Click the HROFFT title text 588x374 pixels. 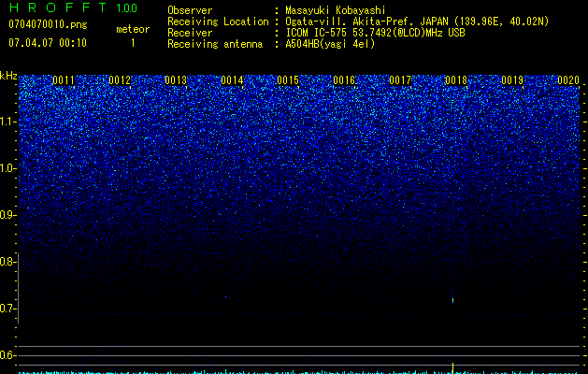click(x=58, y=7)
